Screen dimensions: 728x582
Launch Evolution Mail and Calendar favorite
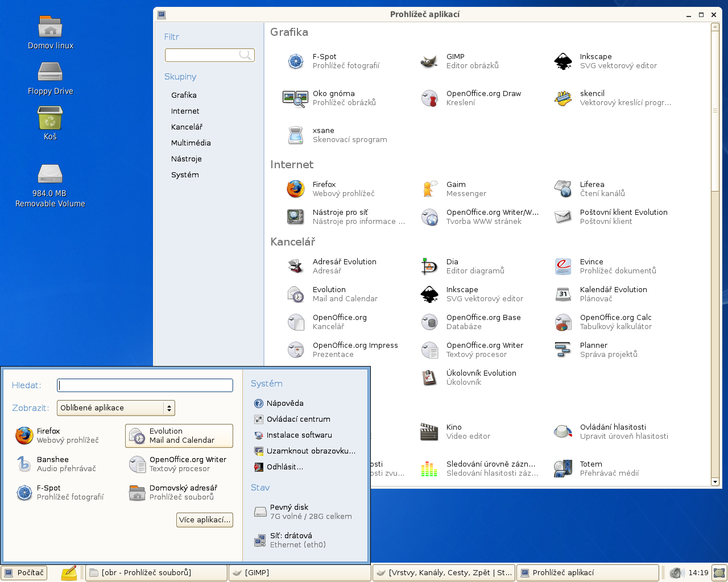(179, 436)
